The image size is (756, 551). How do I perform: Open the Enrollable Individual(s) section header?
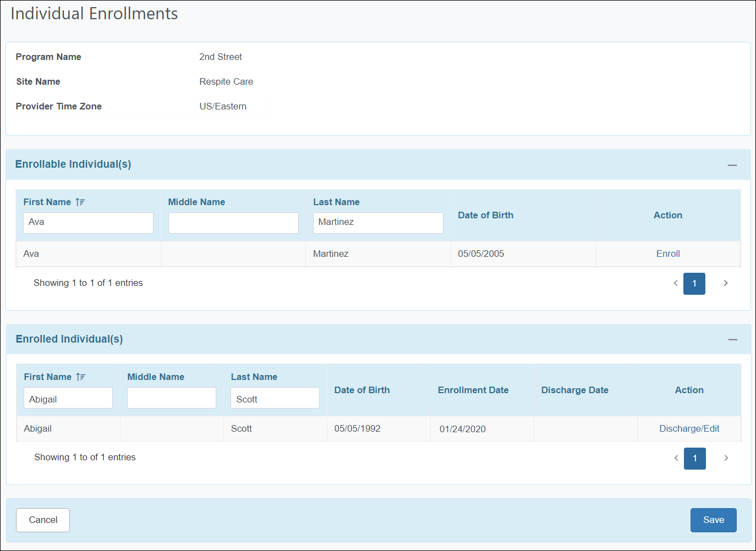pyautogui.click(x=73, y=164)
